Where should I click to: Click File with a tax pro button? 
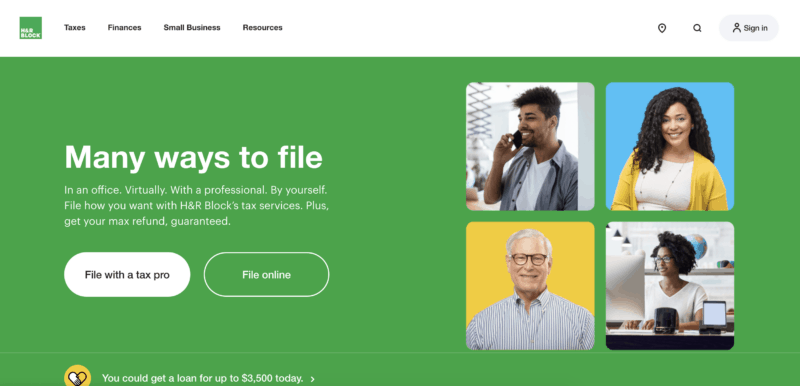(127, 274)
